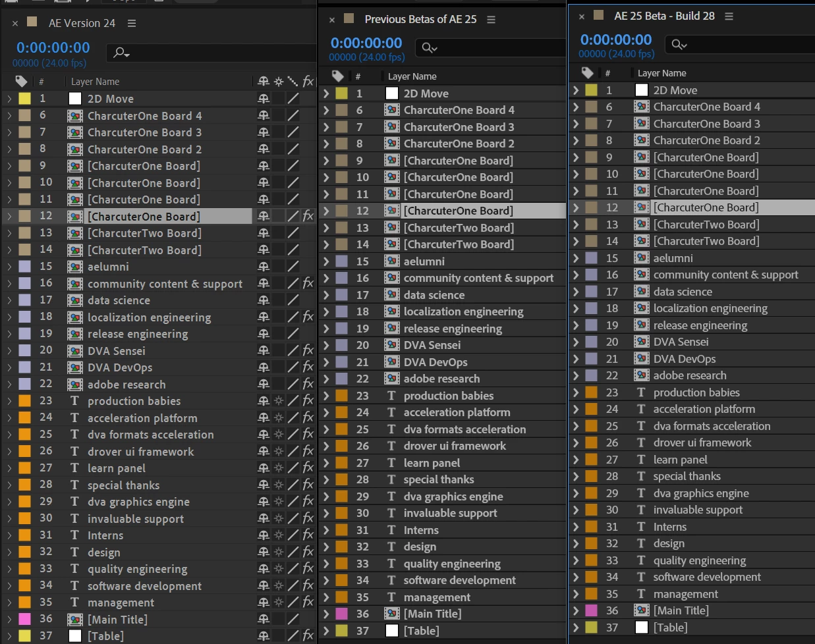Toggle shy switch for [Main Title] in AE Version 24
815x644 pixels.
264,619
